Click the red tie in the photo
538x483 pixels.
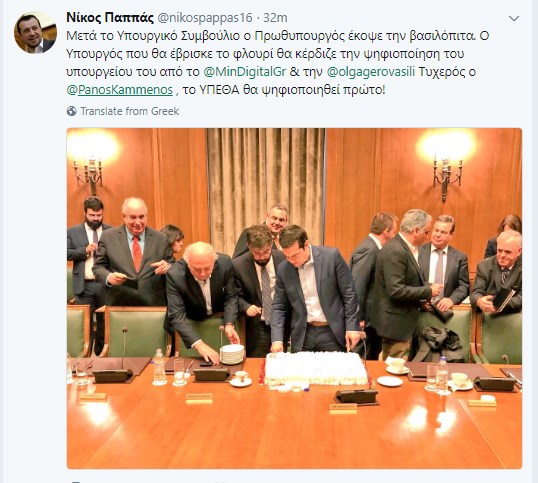click(x=137, y=253)
